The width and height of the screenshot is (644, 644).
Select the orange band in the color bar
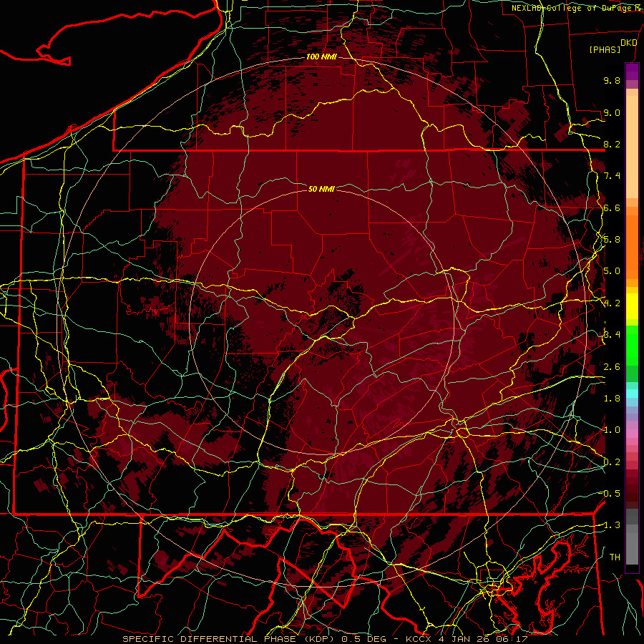[632, 246]
